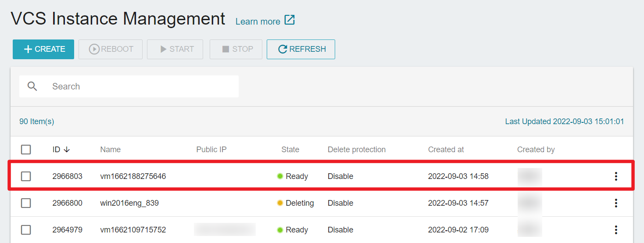The width and height of the screenshot is (644, 243).
Task: Select checkbox for instance 2966800
Action: pos(26,203)
